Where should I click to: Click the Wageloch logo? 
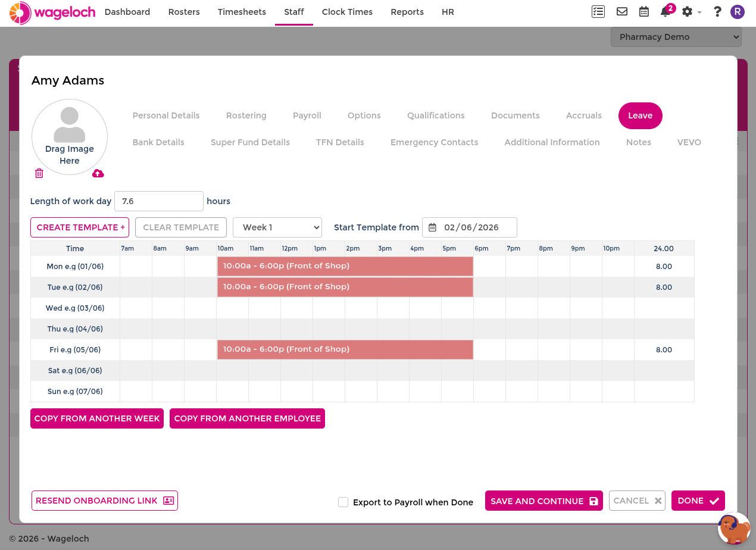[52, 12]
